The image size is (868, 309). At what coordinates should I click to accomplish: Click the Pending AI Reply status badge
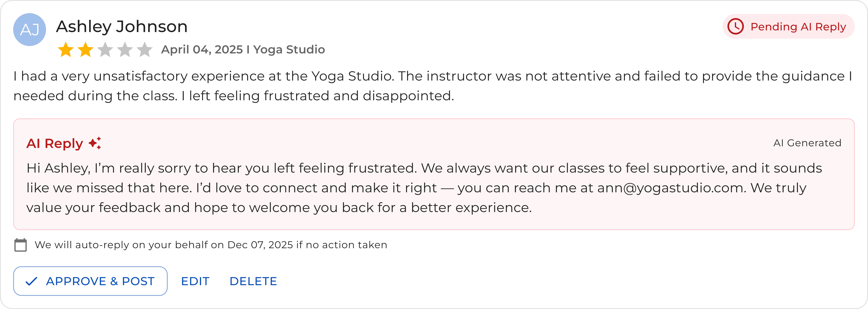[x=788, y=26]
